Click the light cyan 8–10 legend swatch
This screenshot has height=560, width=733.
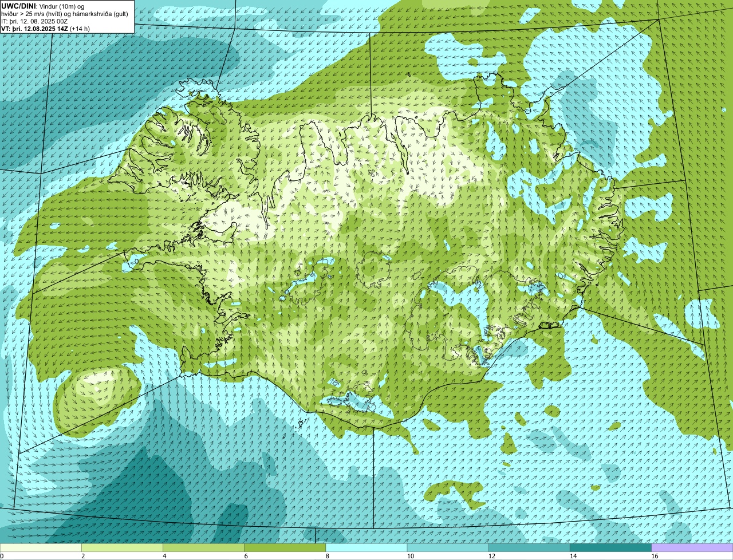366,547
